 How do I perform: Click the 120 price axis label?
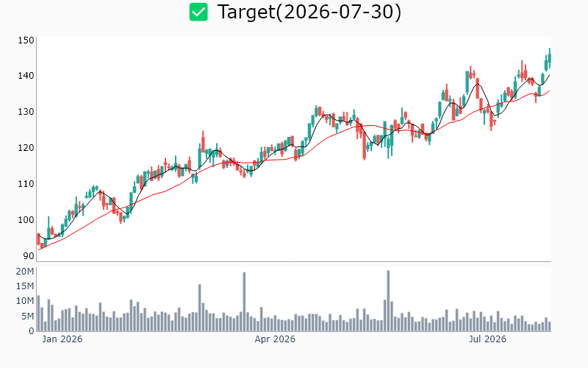tap(26, 148)
